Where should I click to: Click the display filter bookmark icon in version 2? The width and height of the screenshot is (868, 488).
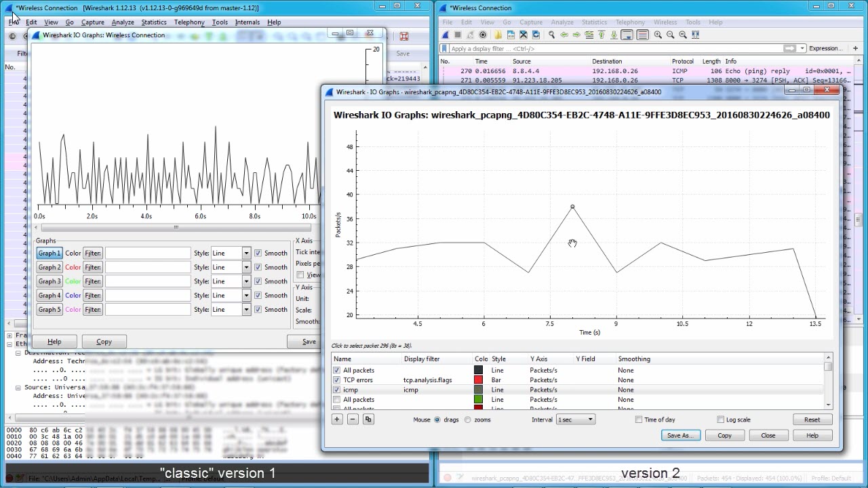(x=444, y=49)
